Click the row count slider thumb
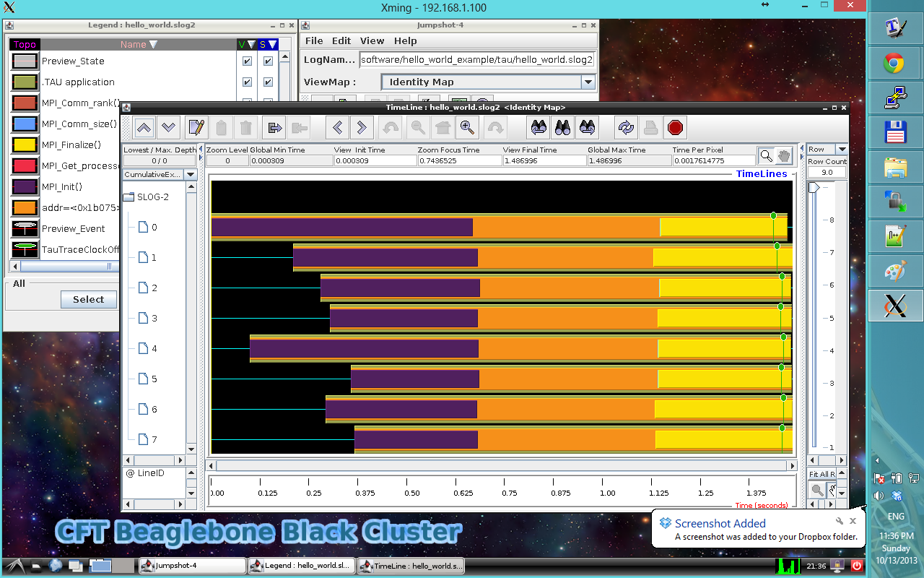Viewport: 924px width, 578px height. click(x=814, y=188)
